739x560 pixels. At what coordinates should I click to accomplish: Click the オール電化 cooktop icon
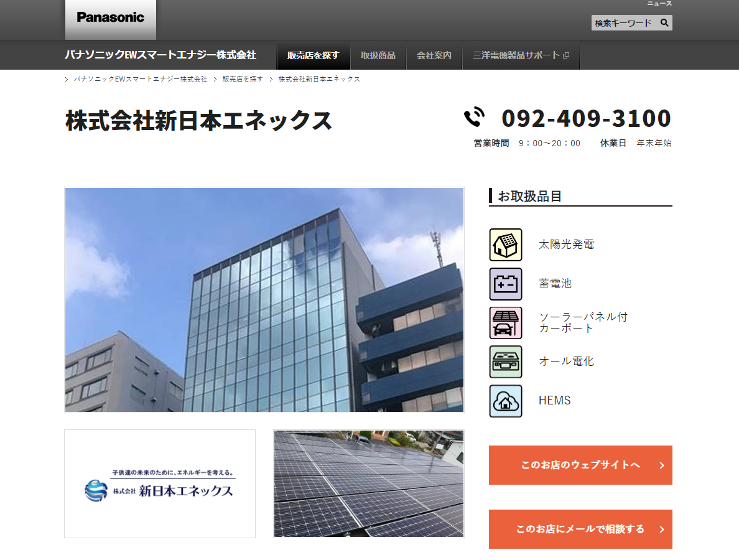coord(506,362)
